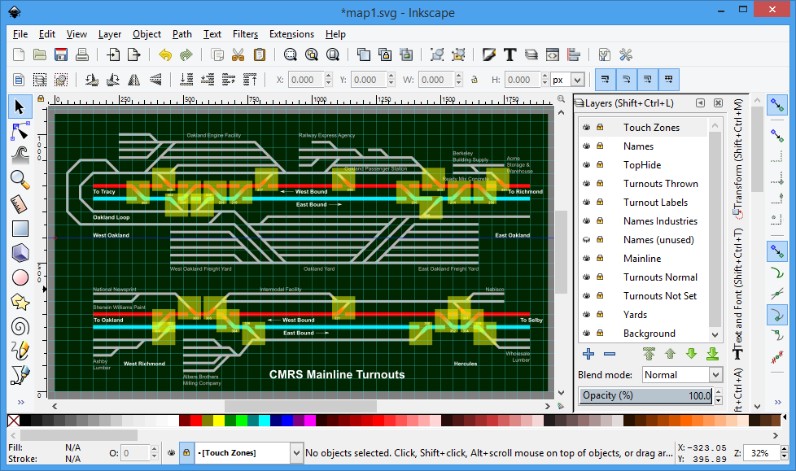Select the Turnouts Thrown layer
Image resolution: width=796 pixels, height=471 pixels.
660,184
